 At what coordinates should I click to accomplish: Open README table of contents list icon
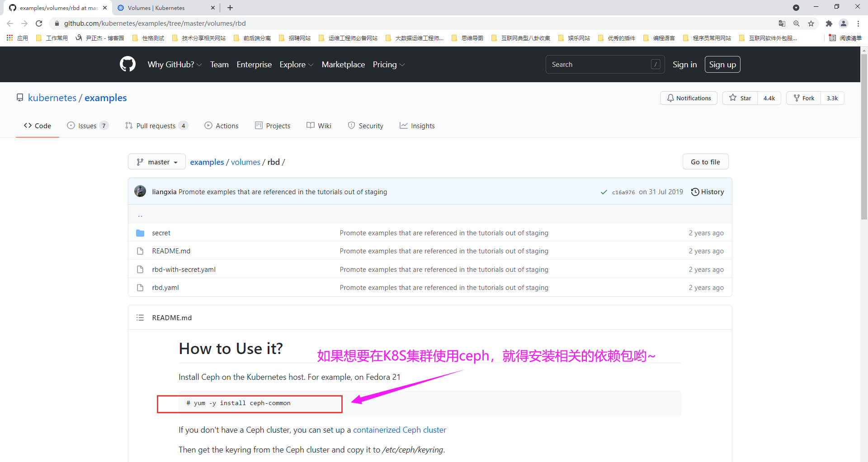click(x=140, y=318)
